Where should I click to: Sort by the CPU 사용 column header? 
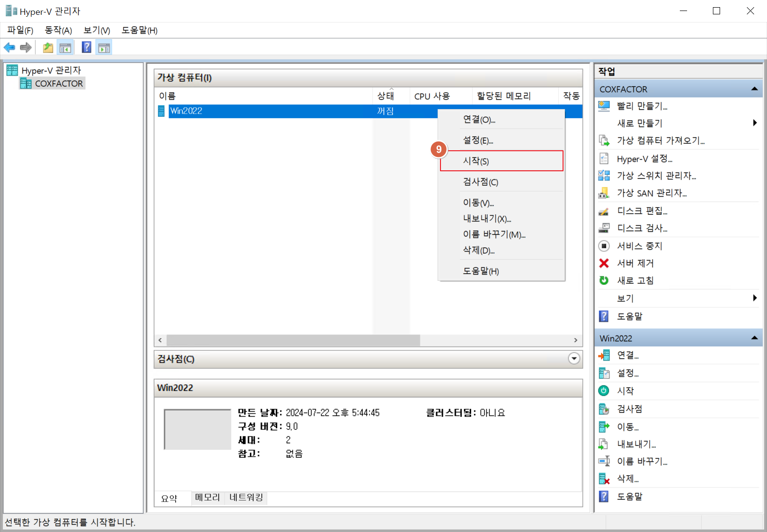441,96
